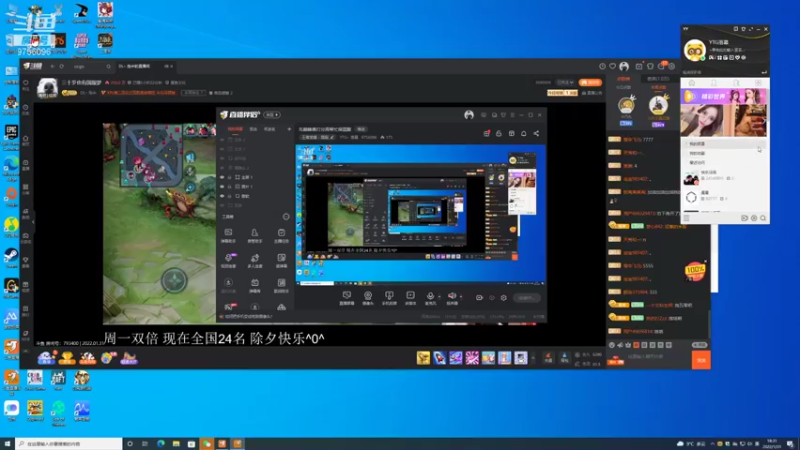This screenshot has height=450, width=800.
Task: Open the task calendar icon with red dot
Action: tap(487, 134)
